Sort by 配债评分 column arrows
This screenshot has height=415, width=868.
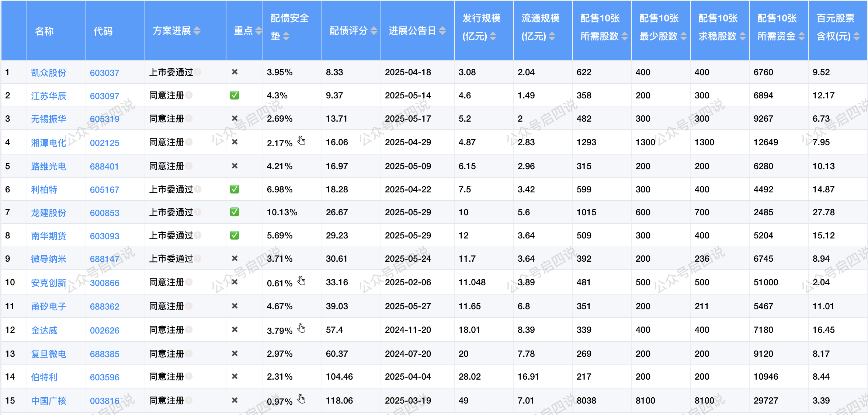pyautogui.click(x=374, y=31)
